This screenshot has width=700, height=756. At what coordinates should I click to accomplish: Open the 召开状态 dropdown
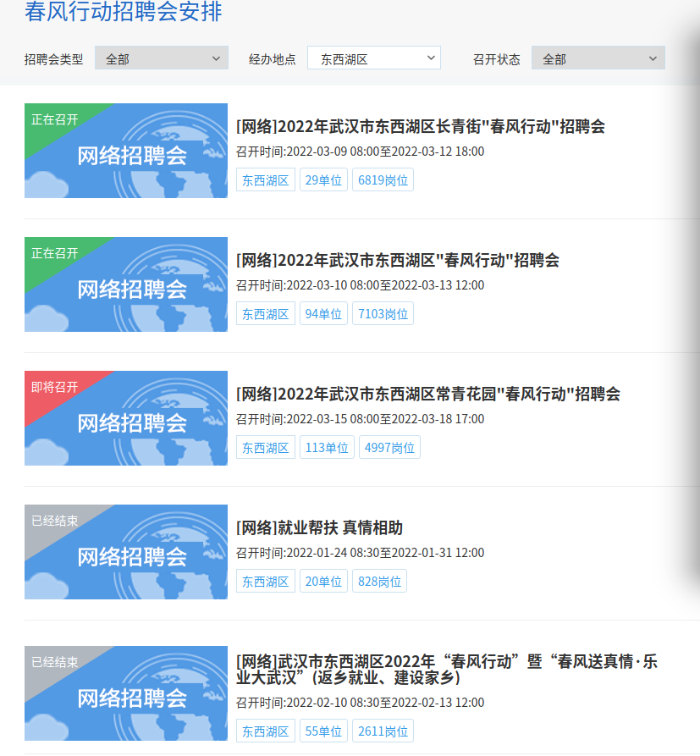click(x=598, y=58)
